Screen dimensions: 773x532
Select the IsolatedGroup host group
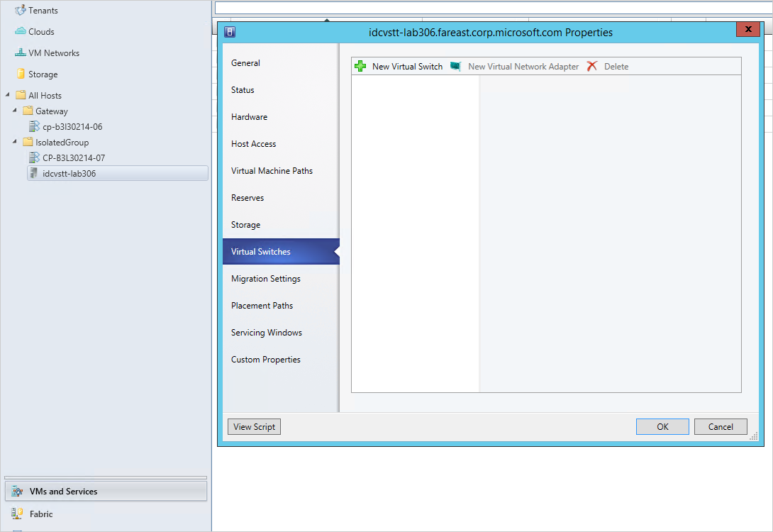[x=62, y=142]
